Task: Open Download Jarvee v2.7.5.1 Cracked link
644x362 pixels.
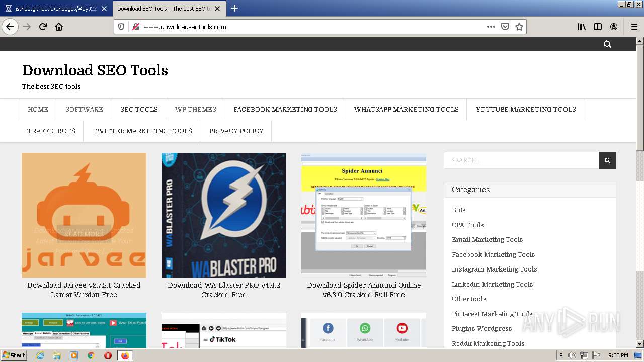Action: coord(84,290)
